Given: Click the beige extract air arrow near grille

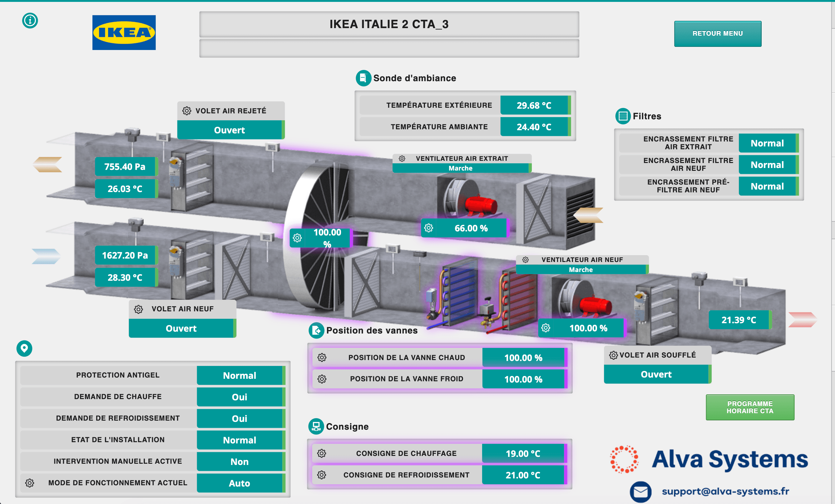Looking at the screenshot, I should pyautogui.click(x=588, y=215).
